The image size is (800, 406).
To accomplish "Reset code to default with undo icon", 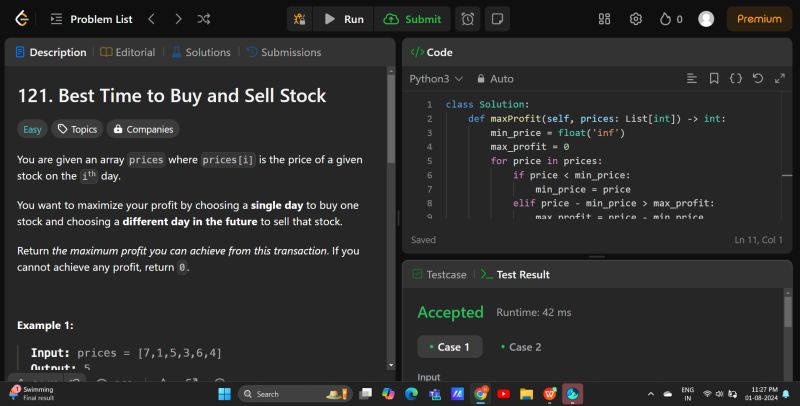I will 758,79.
